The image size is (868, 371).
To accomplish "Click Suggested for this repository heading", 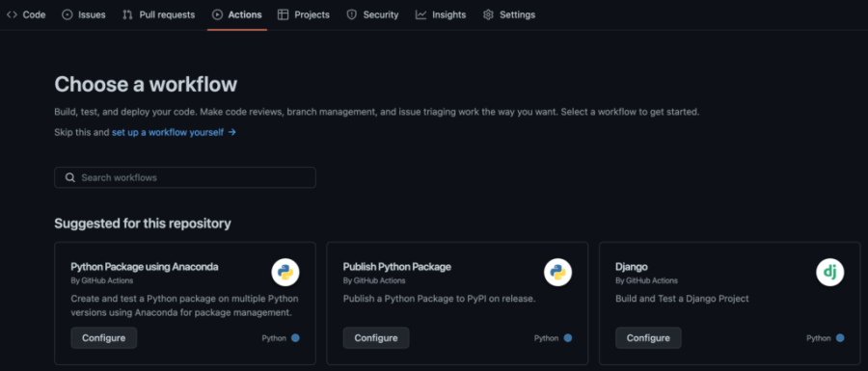I will [143, 224].
